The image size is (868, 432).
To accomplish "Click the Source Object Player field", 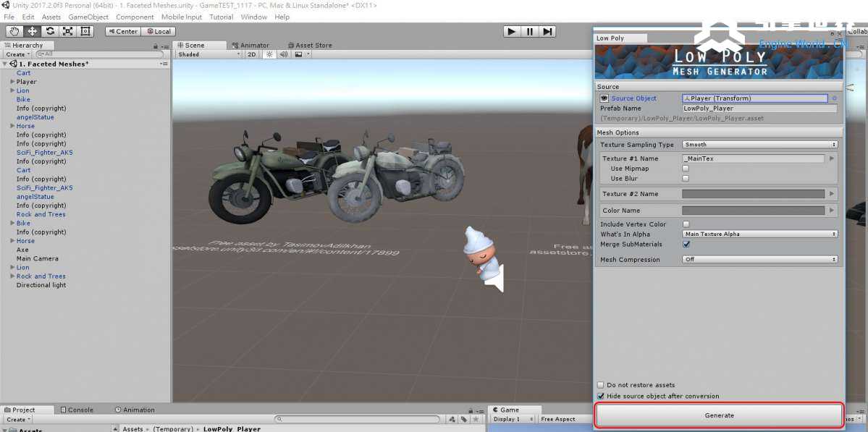I will pos(755,98).
